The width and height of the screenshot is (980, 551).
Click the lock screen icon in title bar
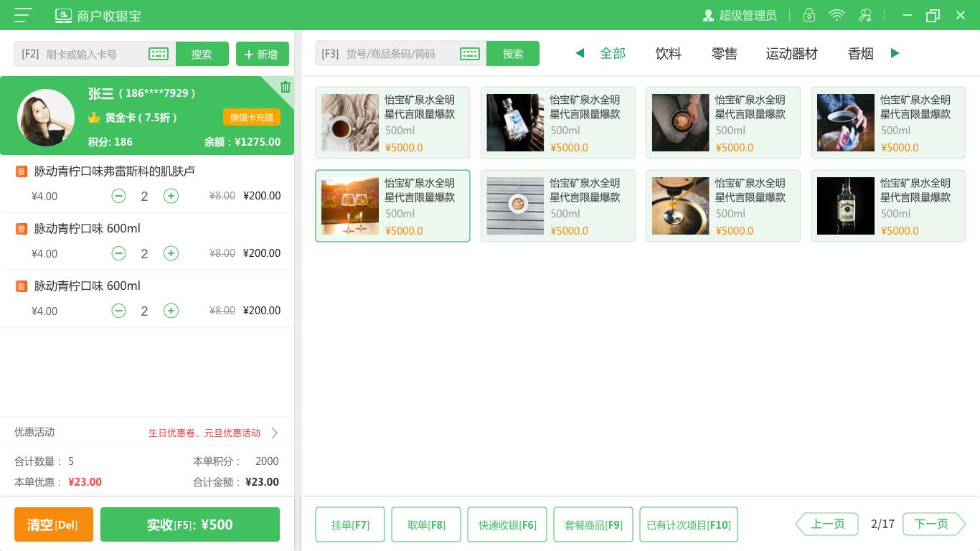809,15
